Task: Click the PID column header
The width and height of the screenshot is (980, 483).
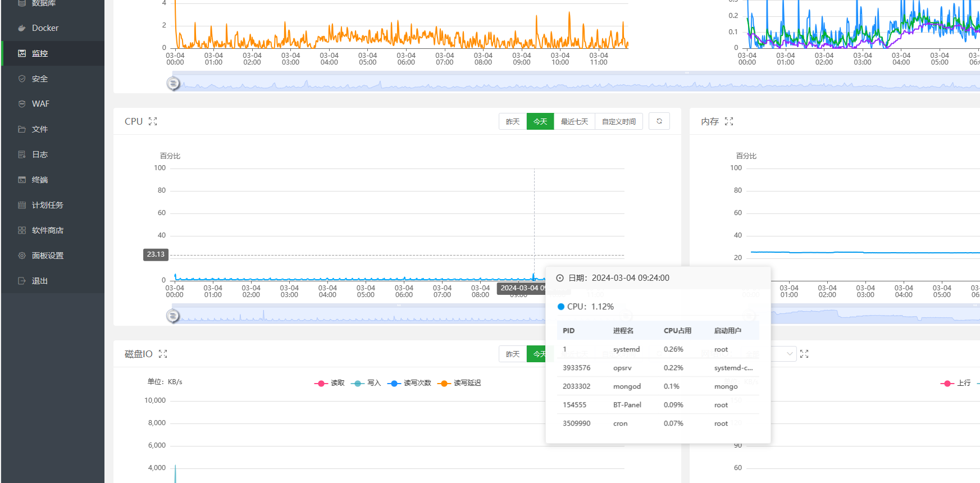Action: pos(569,331)
